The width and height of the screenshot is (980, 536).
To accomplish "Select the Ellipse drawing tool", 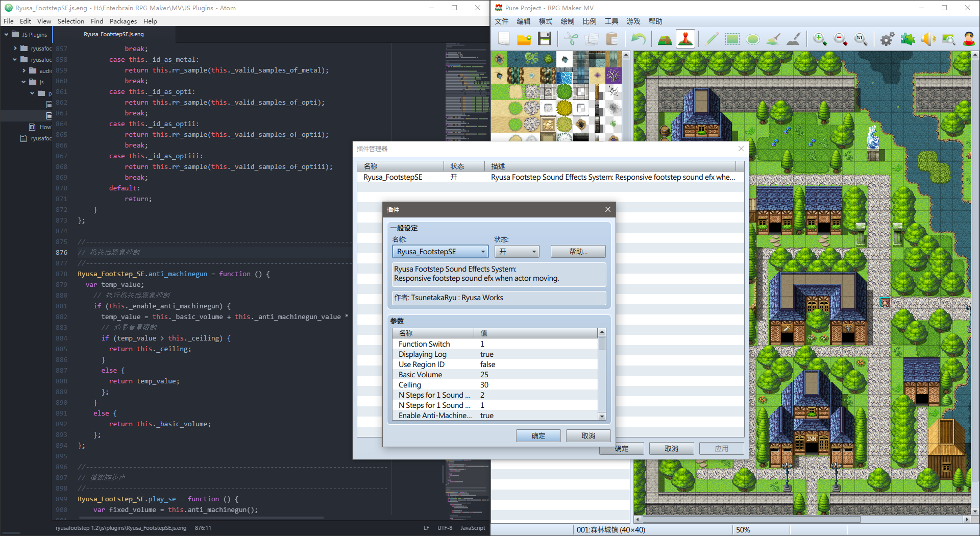I will (x=752, y=39).
